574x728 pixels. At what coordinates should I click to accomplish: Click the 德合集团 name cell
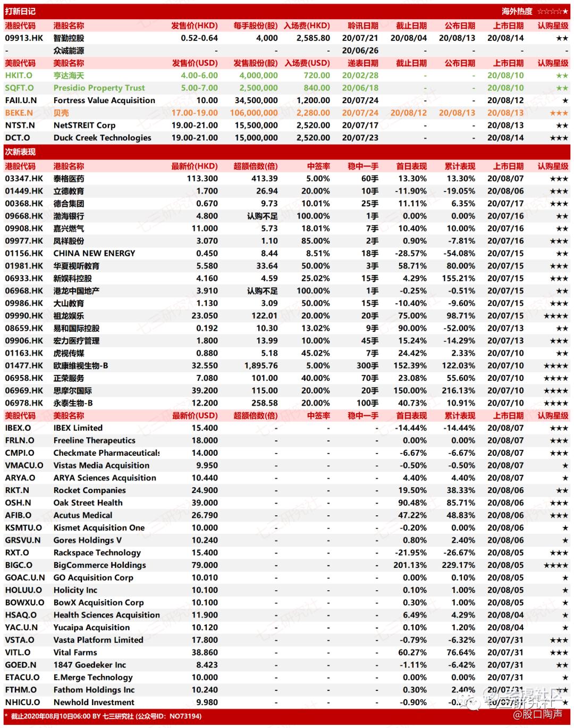pyautogui.click(x=69, y=204)
